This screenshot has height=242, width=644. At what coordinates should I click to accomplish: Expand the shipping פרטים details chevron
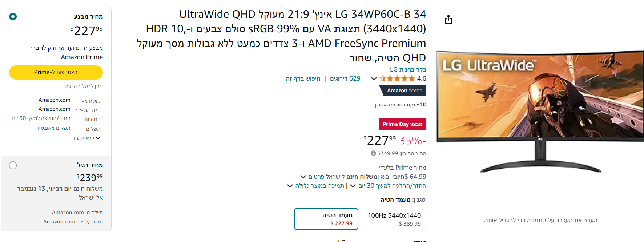pyautogui.click(x=303, y=177)
